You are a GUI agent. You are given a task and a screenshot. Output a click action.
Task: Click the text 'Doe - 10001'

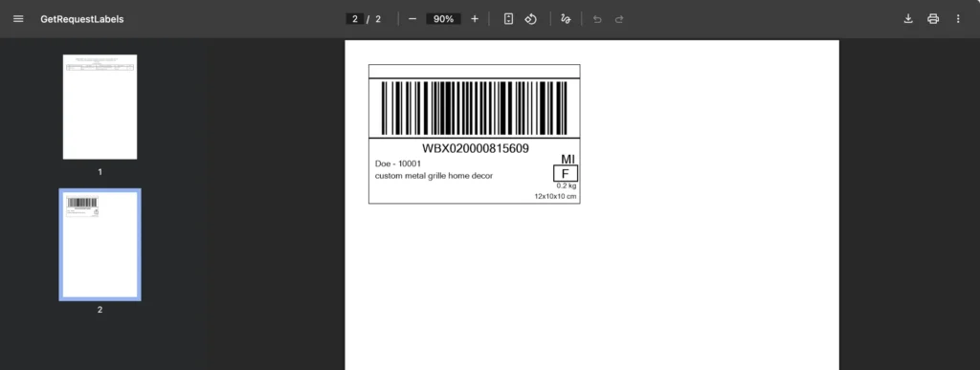point(398,163)
